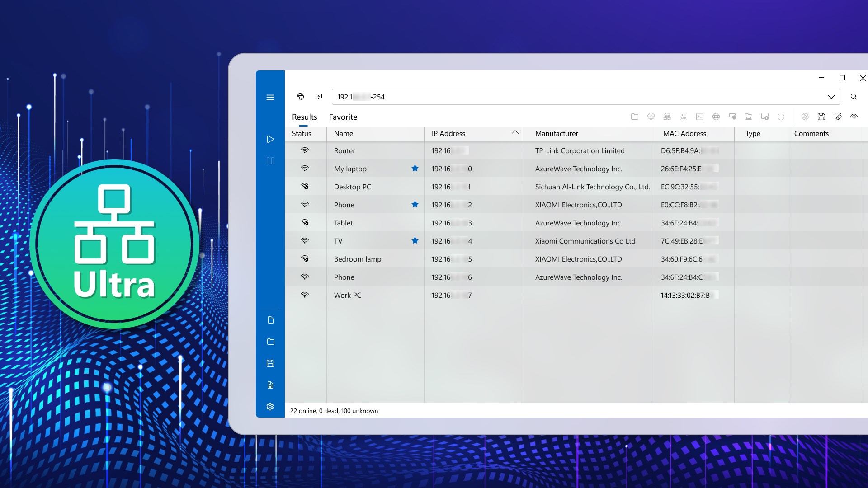Select the Results tab
The height and width of the screenshot is (488, 868).
coord(304,117)
